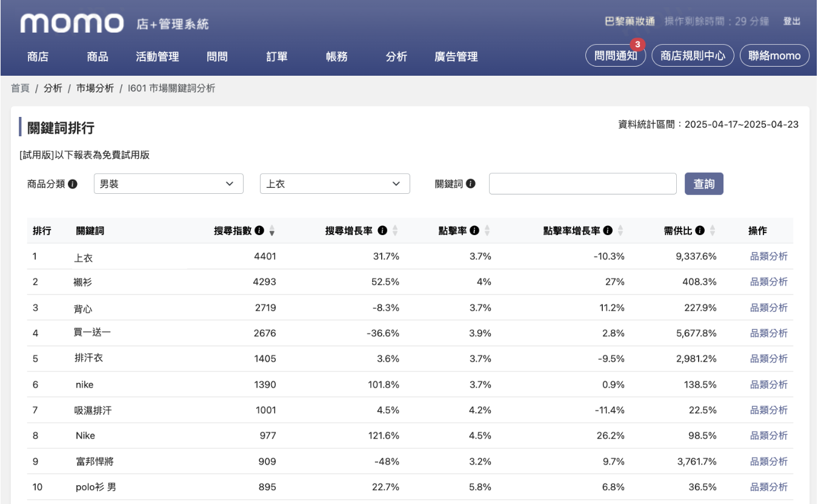Viewport: 818px width, 504px height.
Task: Open 品類分析 for 襯衫 row
Action: [x=769, y=282]
